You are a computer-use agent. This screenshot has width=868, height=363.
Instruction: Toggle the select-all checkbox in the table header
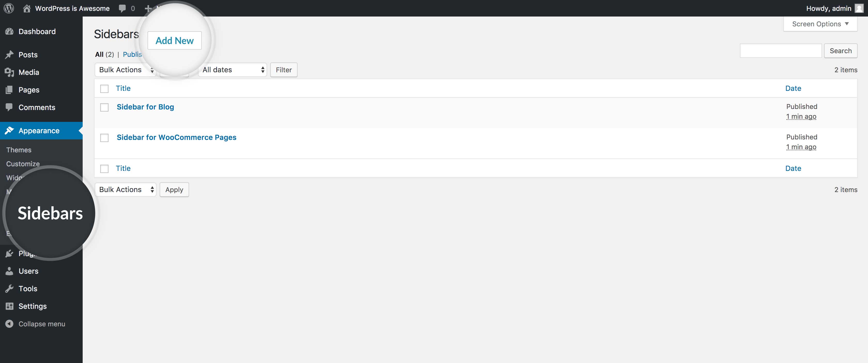pos(104,89)
